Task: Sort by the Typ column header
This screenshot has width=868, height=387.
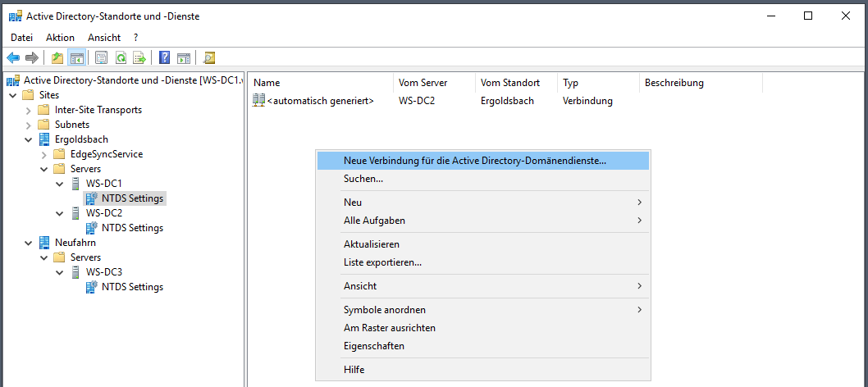Action: [598, 83]
